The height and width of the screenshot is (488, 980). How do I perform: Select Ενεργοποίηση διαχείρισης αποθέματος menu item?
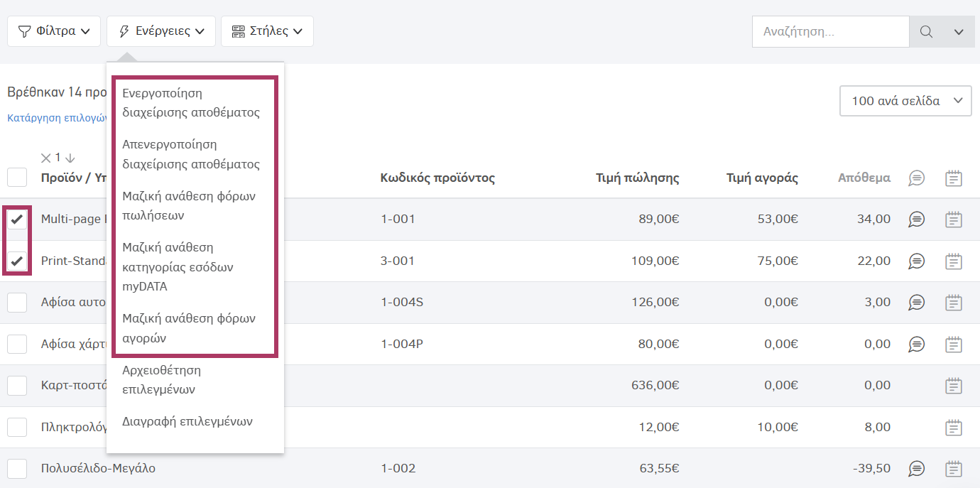click(190, 103)
